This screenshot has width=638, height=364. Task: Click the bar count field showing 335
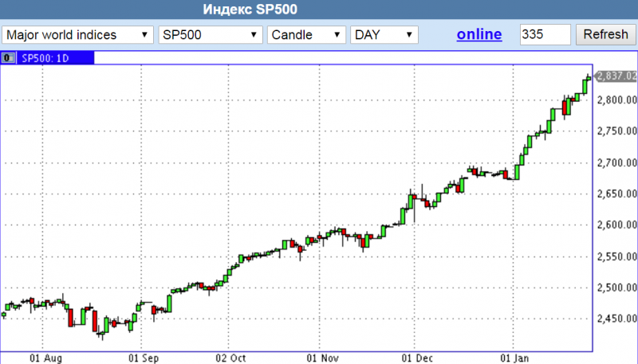(x=545, y=35)
